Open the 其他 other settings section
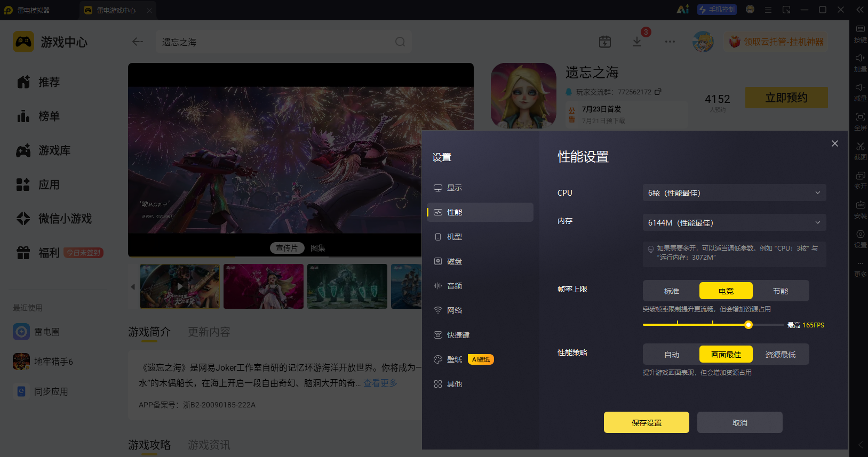 tap(480, 384)
